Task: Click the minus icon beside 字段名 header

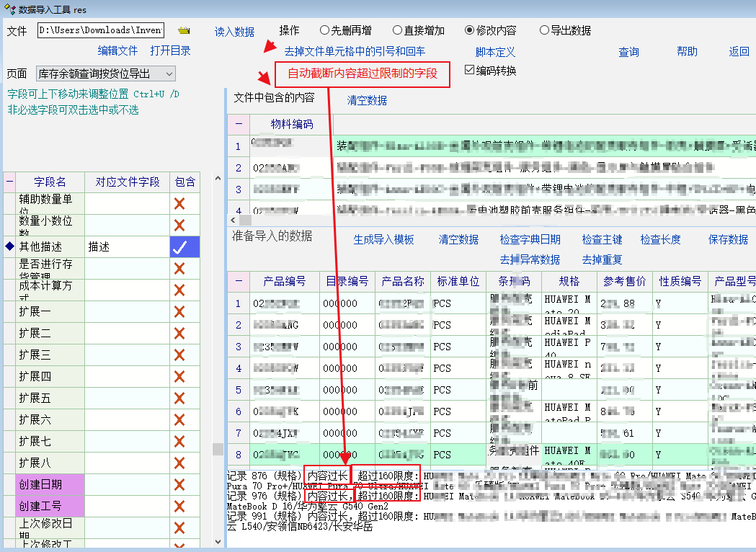Action: [9, 182]
